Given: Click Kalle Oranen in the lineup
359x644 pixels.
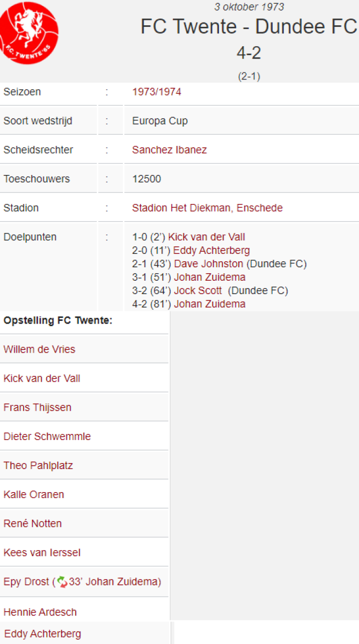Looking at the screenshot, I should (x=34, y=494).
